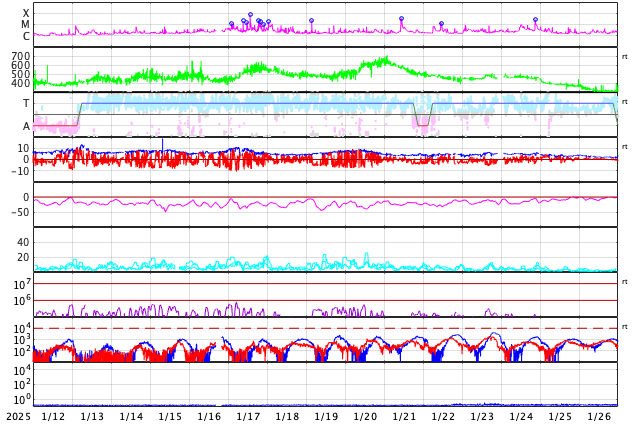Screen dimensions: 634x424
Task: Click the '10^3' axis label
Action: pos(22,340)
